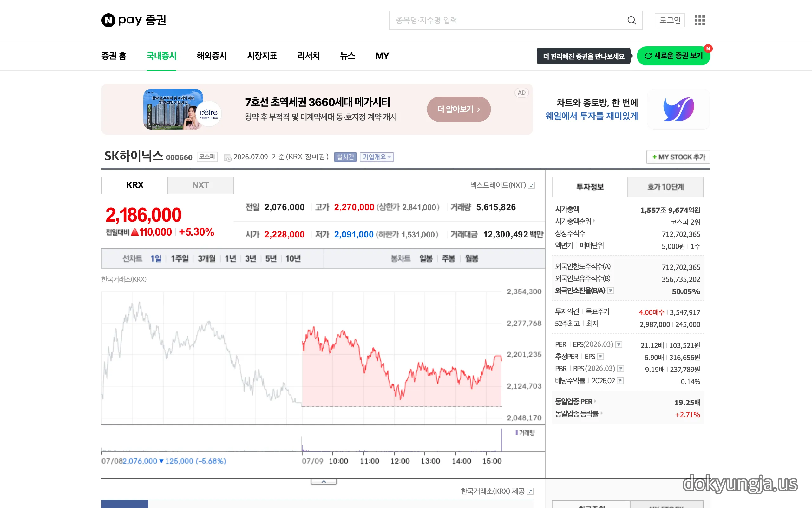Select 월봉 candle chart
Image resolution: width=812 pixels, height=508 pixels.
(x=471, y=259)
